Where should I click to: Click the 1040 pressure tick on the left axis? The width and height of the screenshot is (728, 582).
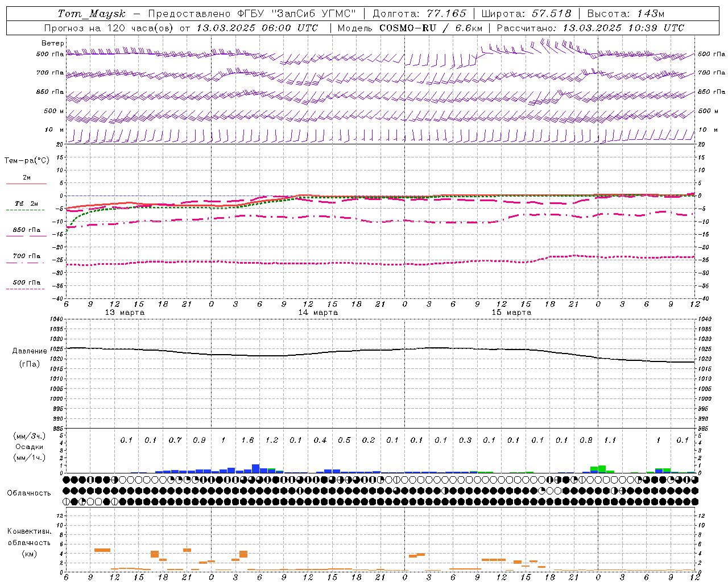56,319
